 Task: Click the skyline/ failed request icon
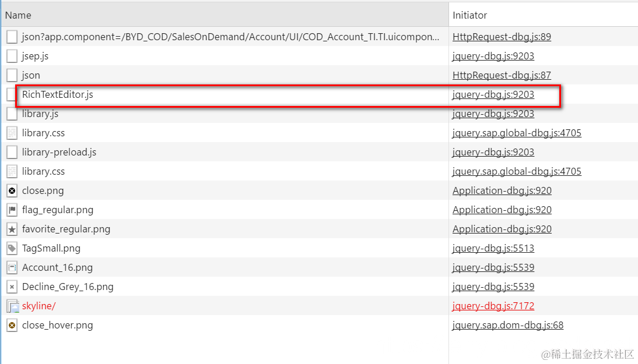[x=13, y=306]
